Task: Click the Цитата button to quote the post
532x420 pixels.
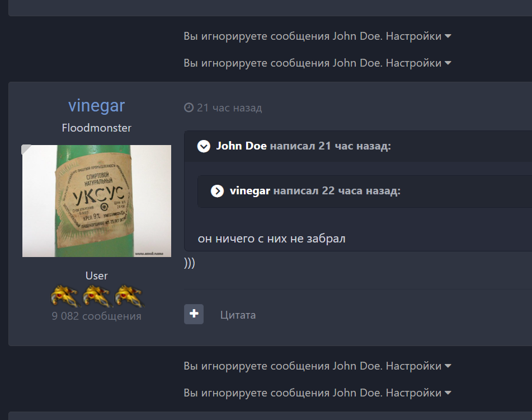Action: [x=238, y=314]
